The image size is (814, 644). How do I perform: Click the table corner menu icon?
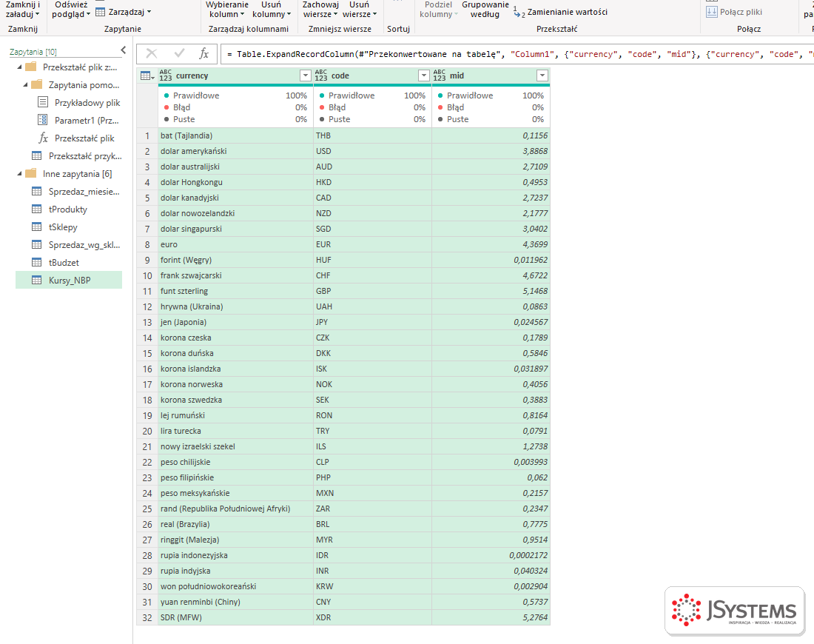147,76
